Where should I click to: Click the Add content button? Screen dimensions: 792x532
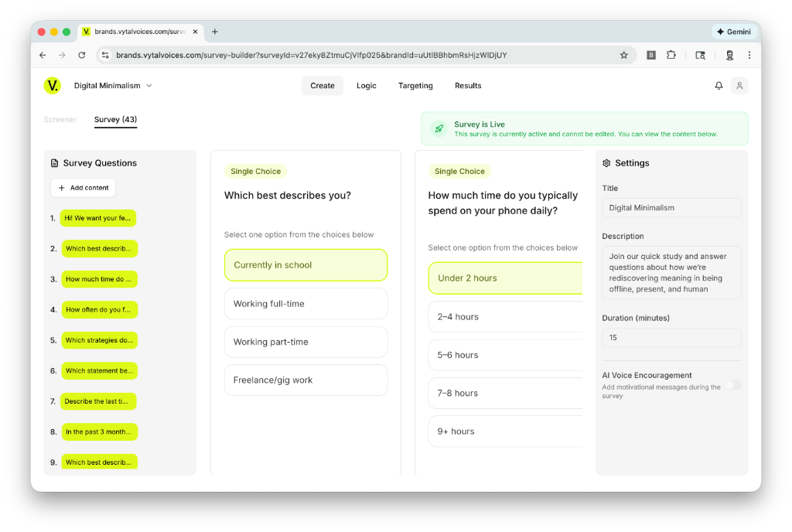[83, 187]
